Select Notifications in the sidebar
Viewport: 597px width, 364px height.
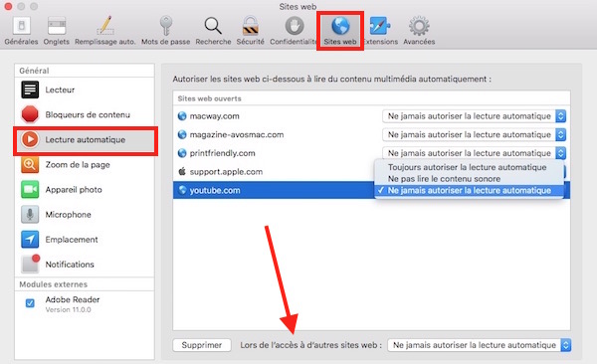point(85,265)
